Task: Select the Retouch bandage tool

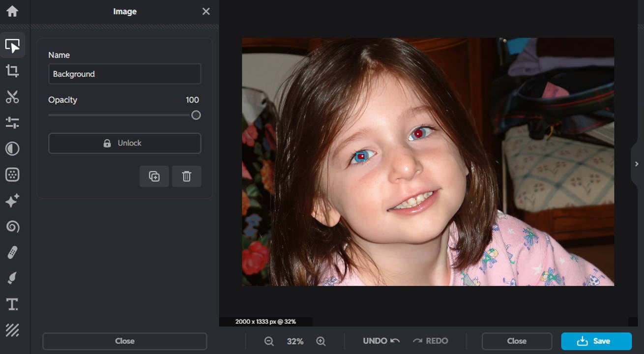Action: (x=12, y=253)
